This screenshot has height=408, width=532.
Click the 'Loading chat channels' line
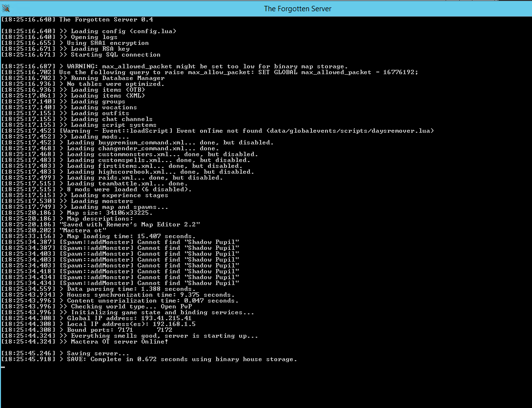point(77,119)
